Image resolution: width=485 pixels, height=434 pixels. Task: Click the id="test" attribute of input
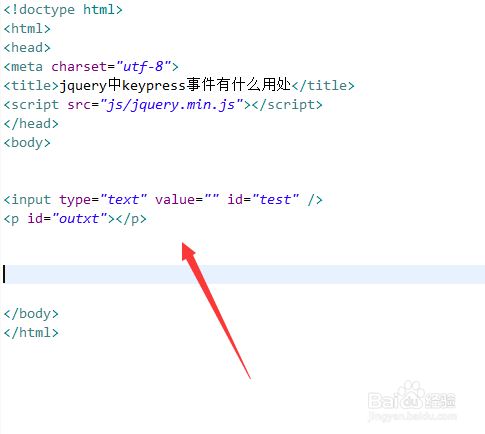[x=263, y=200]
